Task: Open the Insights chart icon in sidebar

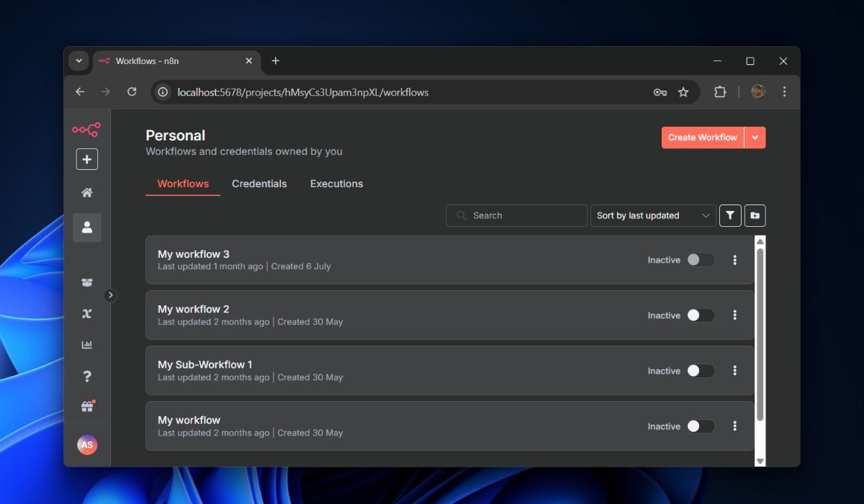Action: [x=87, y=345]
